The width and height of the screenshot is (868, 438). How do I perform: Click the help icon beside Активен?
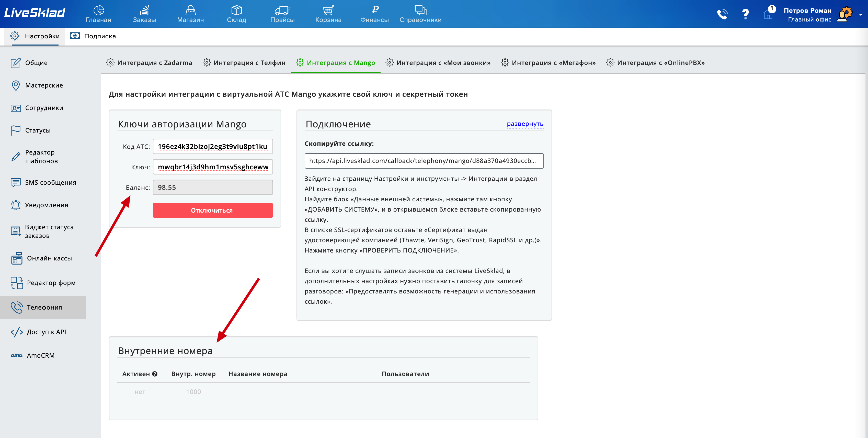155,374
